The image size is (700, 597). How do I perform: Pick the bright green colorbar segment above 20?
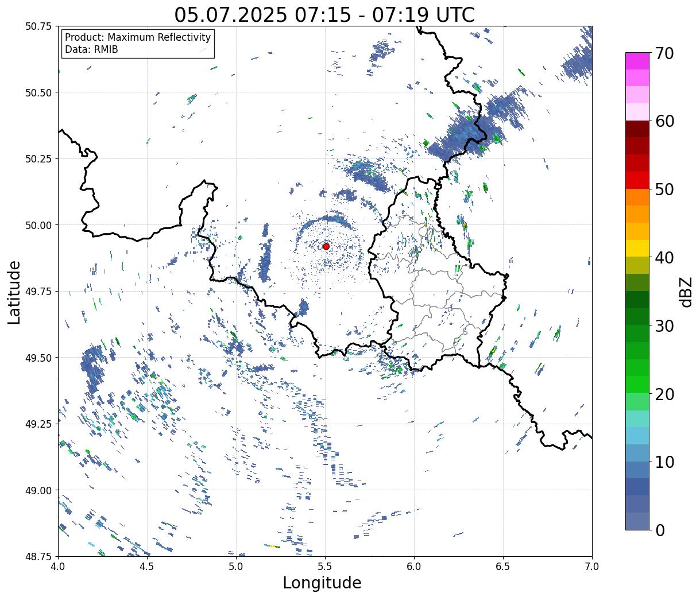637,385
